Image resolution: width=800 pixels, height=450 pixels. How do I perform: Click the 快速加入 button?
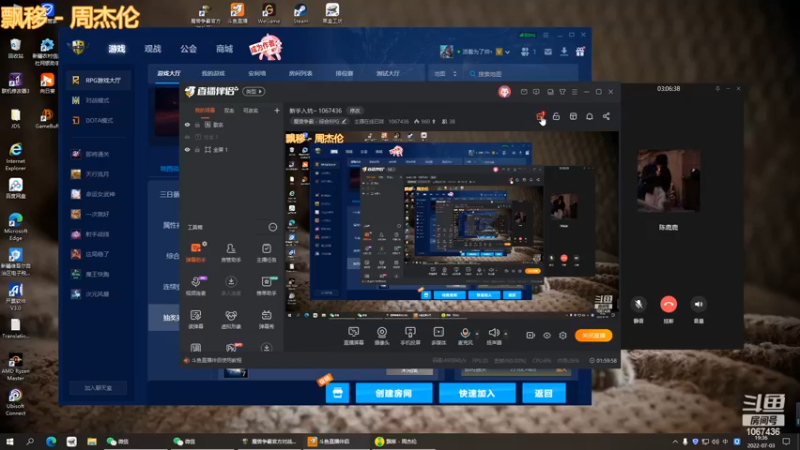click(x=477, y=393)
